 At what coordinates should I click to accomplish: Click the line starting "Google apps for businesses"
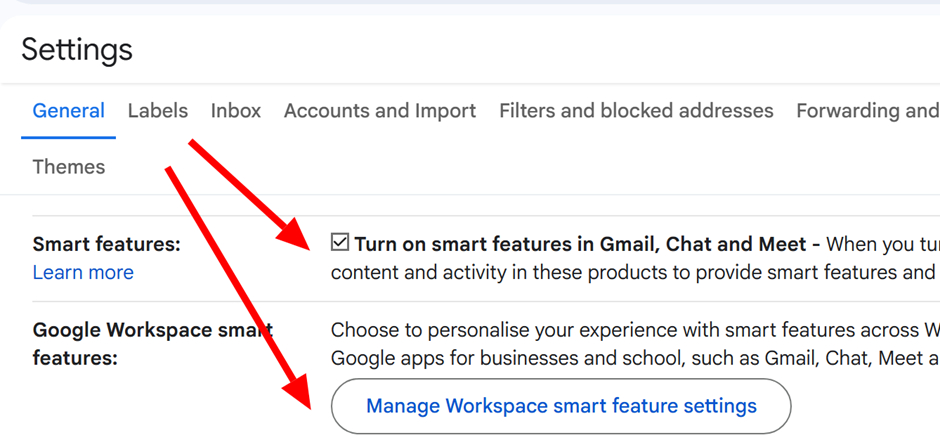point(632,358)
